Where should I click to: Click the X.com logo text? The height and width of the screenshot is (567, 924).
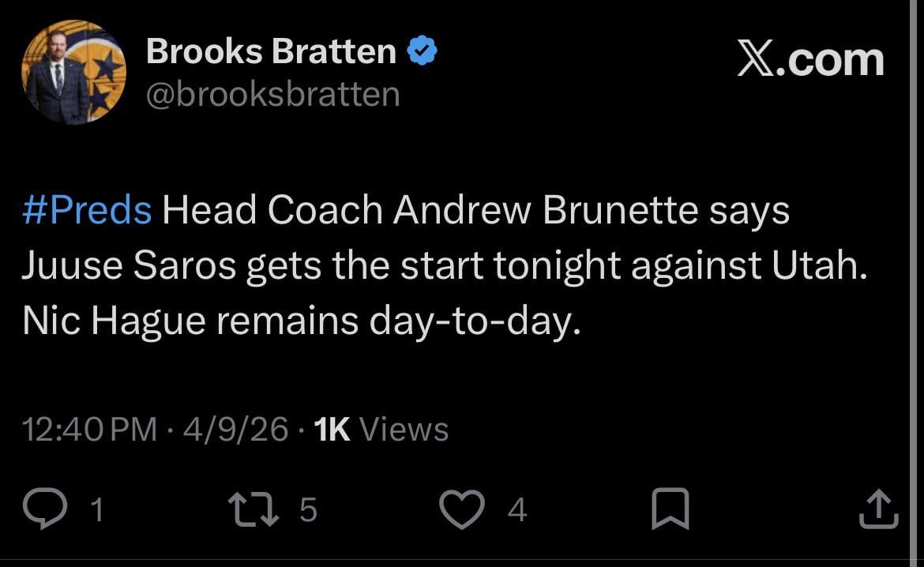(810, 59)
